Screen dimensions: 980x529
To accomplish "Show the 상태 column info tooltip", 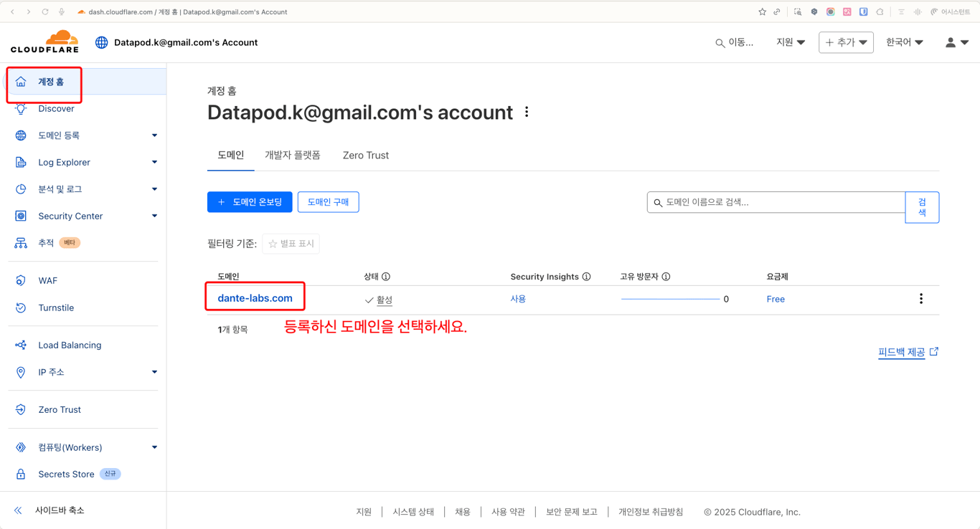I will pos(386,277).
